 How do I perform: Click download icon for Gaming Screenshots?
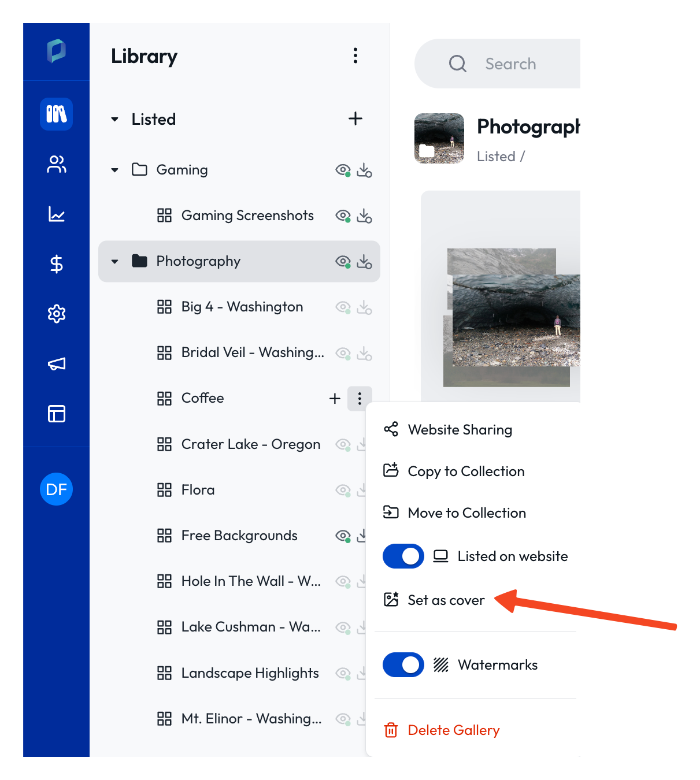(x=364, y=216)
